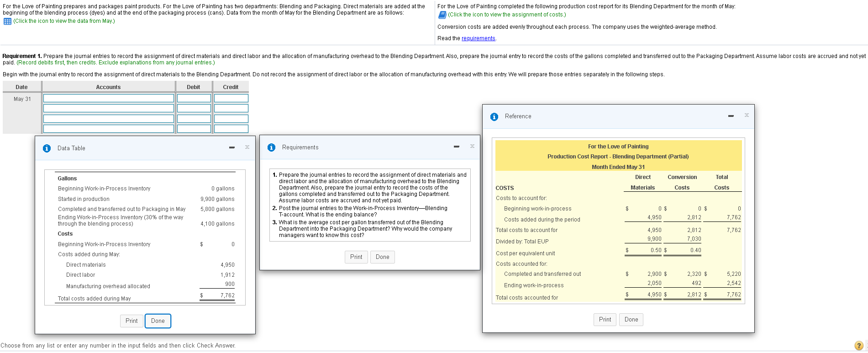Viewport: 868px width, 353px height.
Task: Click the '0.50' direct materials unit cost
Action: [x=656, y=250]
